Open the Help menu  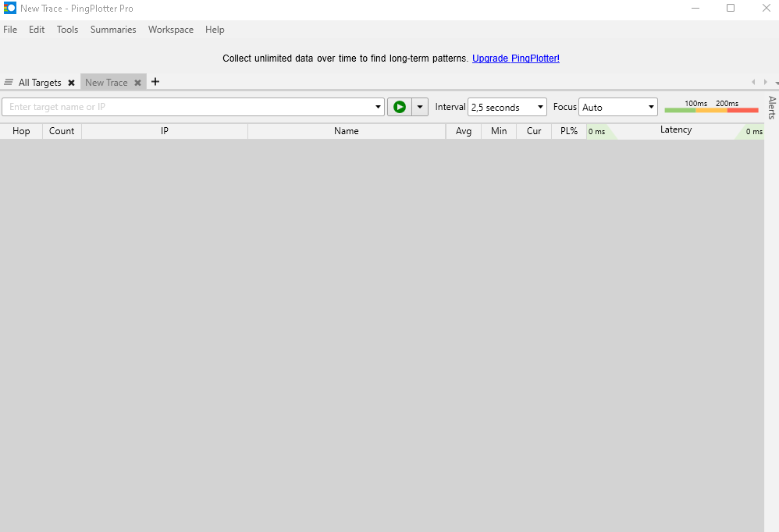[215, 30]
